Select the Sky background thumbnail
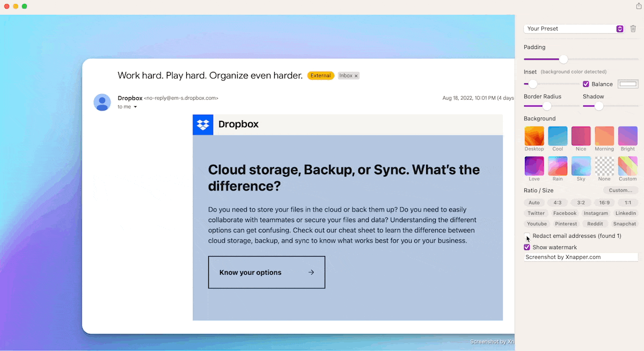Viewport: 644px width, 351px height. point(581,166)
